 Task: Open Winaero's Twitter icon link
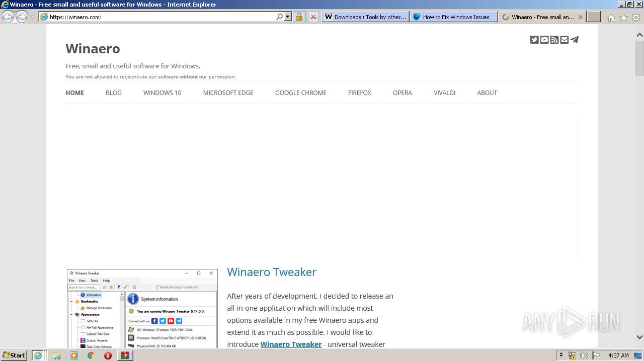click(x=534, y=40)
